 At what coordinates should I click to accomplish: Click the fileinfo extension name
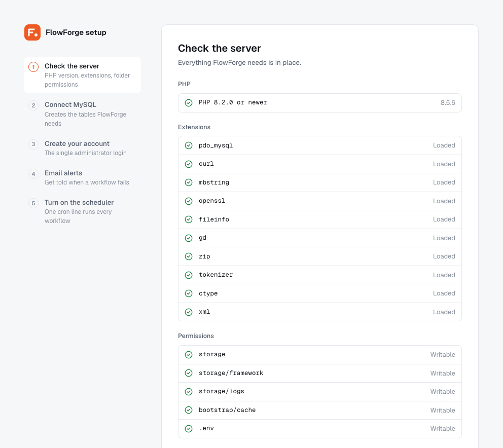tap(214, 219)
